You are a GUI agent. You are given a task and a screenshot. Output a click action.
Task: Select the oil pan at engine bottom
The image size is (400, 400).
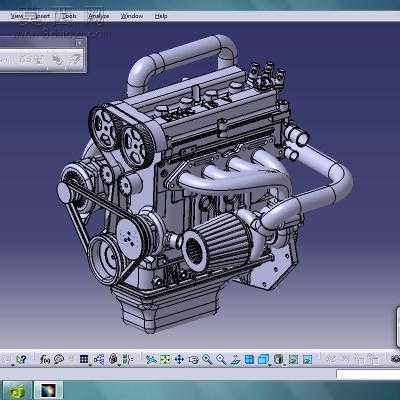tap(167, 308)
